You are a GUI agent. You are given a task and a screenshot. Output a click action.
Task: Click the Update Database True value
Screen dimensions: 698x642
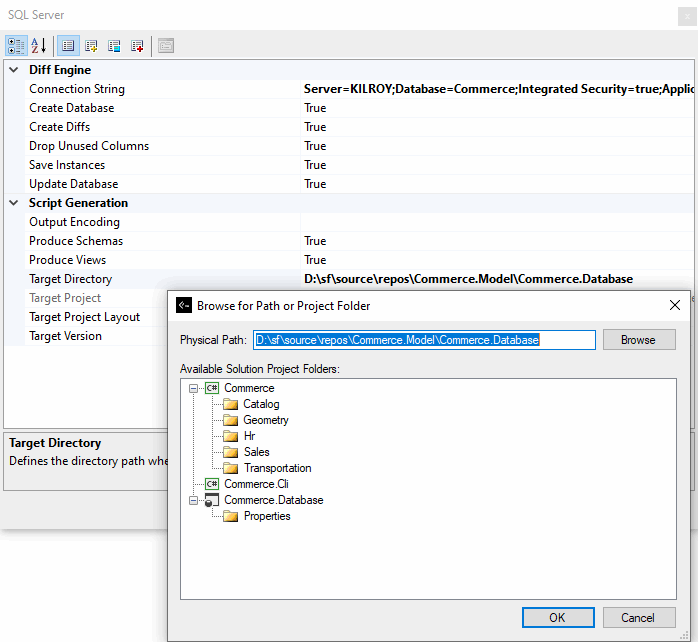[315, 184]
